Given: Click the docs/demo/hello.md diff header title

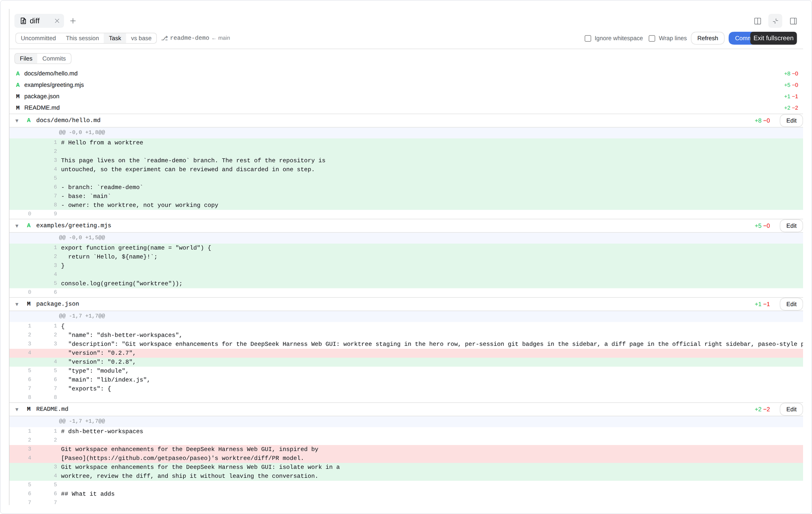Looking at the screenshot, I should (x=68, y=121).
